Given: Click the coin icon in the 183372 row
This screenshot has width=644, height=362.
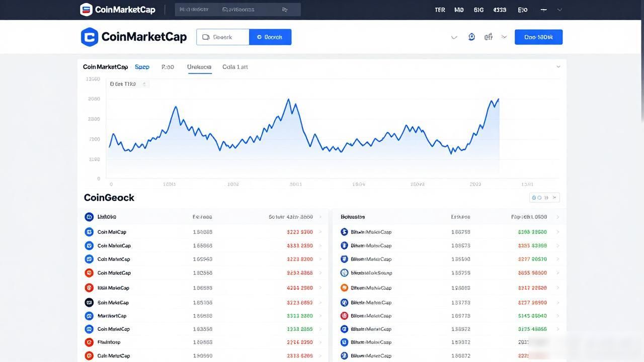Looking at the screenshot, I should (x=344, y=342).
